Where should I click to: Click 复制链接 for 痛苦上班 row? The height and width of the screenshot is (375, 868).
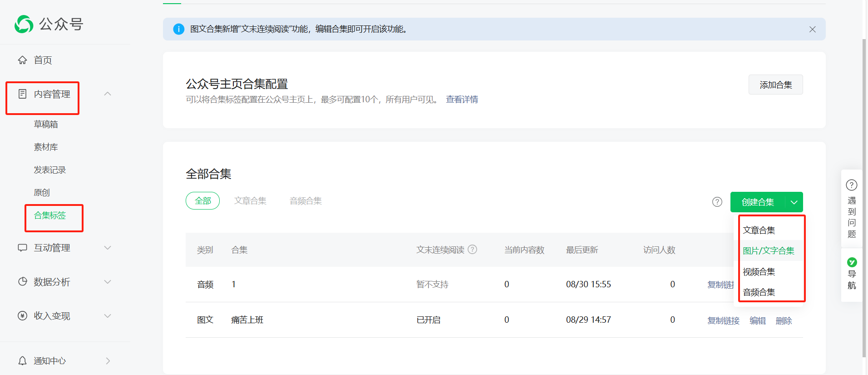(x=723, y=320)
